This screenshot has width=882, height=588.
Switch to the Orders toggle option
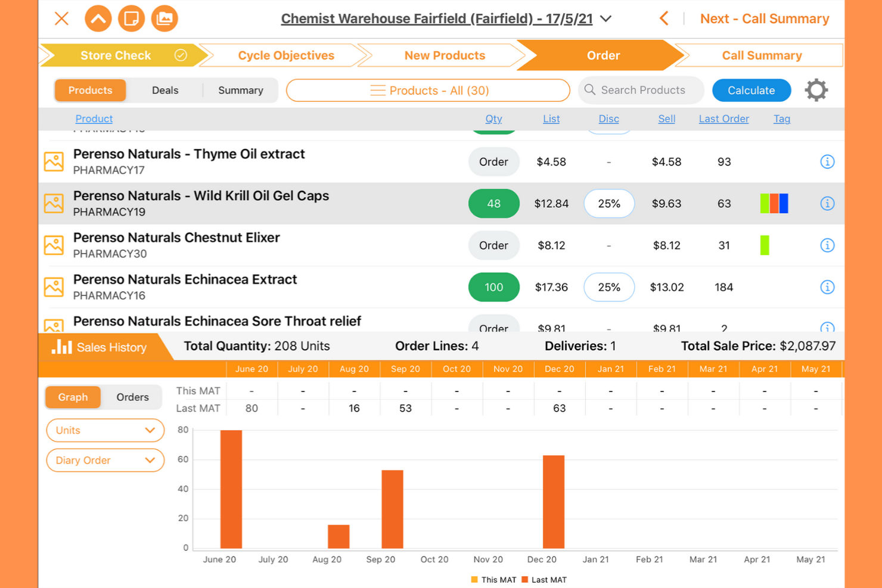tap(132, 397)
